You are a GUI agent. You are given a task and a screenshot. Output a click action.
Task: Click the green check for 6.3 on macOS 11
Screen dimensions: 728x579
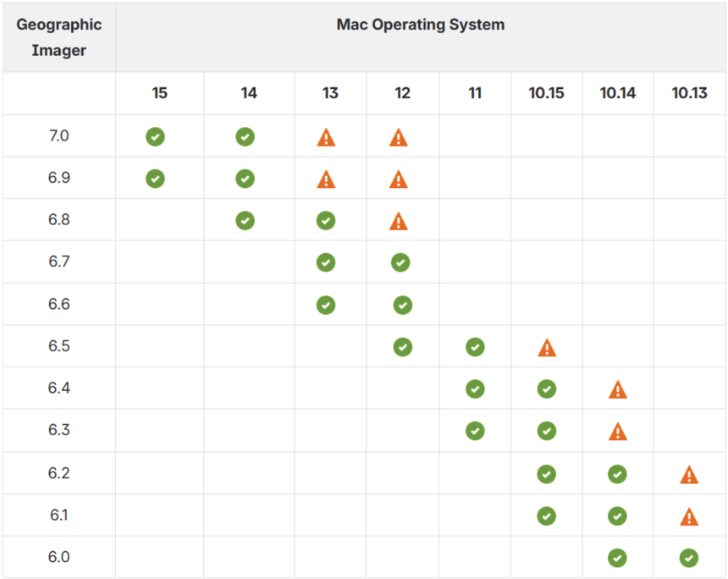click(475, 431)
